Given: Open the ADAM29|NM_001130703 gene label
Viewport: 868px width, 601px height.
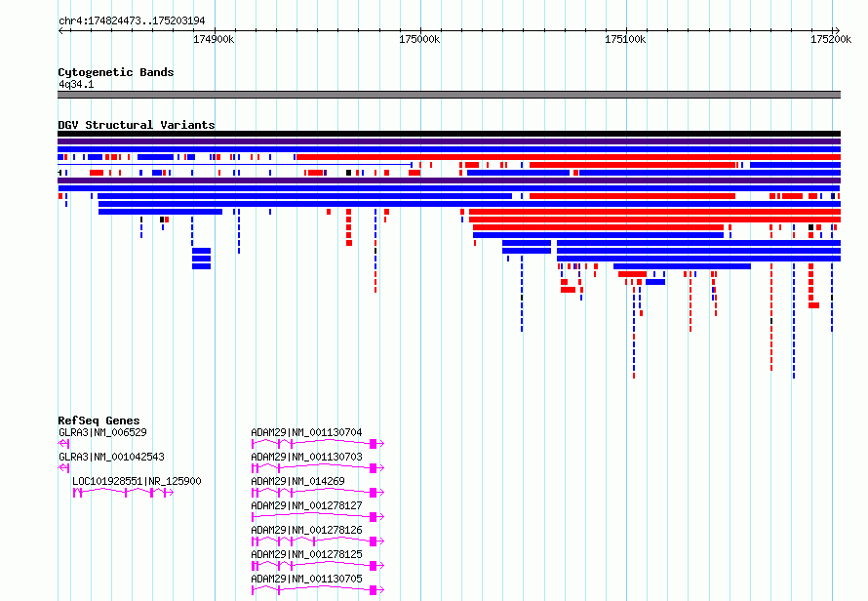Looking at the screenshot, I should pyautogui.click(x=306, y=457).
